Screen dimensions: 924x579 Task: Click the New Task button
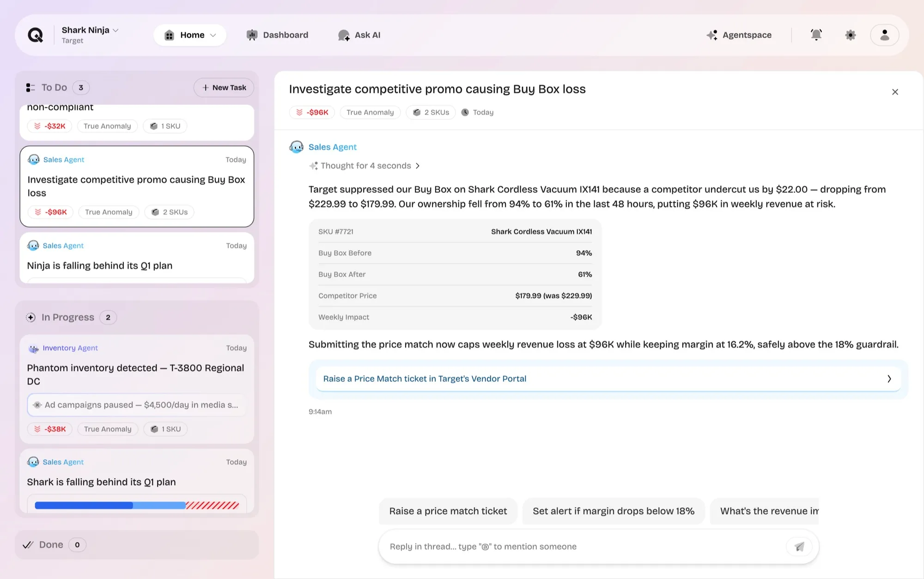(224, 88)
